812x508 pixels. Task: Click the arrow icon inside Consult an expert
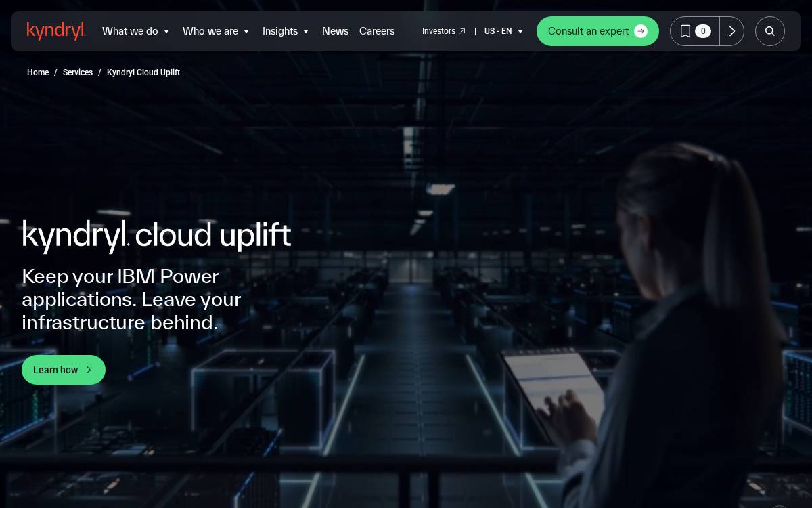point(641,31)
